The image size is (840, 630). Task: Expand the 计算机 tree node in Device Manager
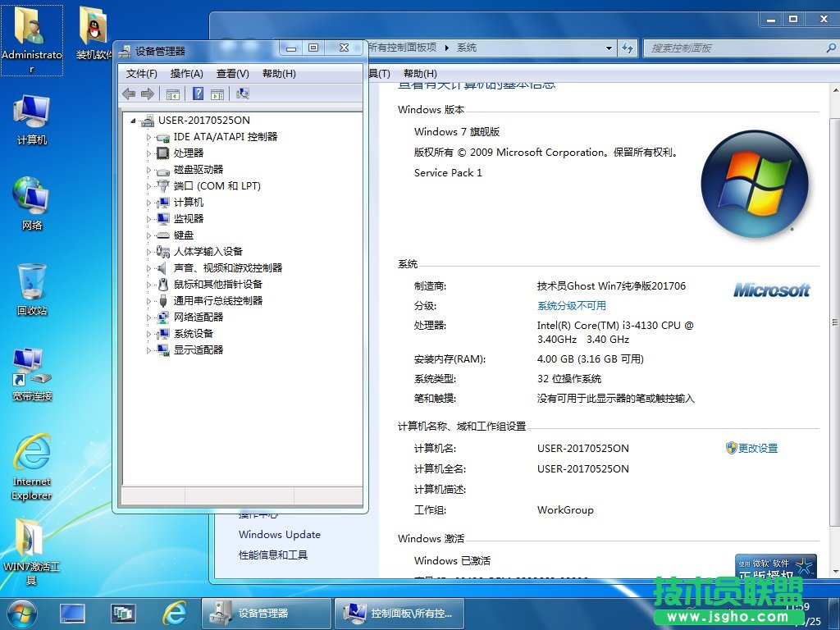[149, 203]
